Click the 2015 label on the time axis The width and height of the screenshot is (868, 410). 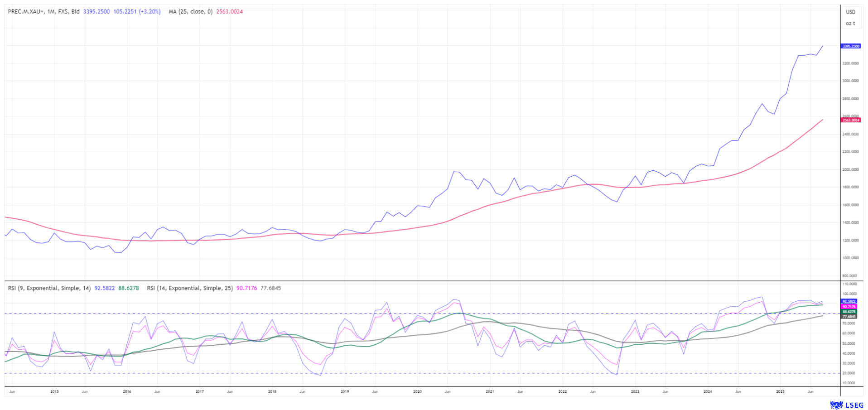coord(54,391)
